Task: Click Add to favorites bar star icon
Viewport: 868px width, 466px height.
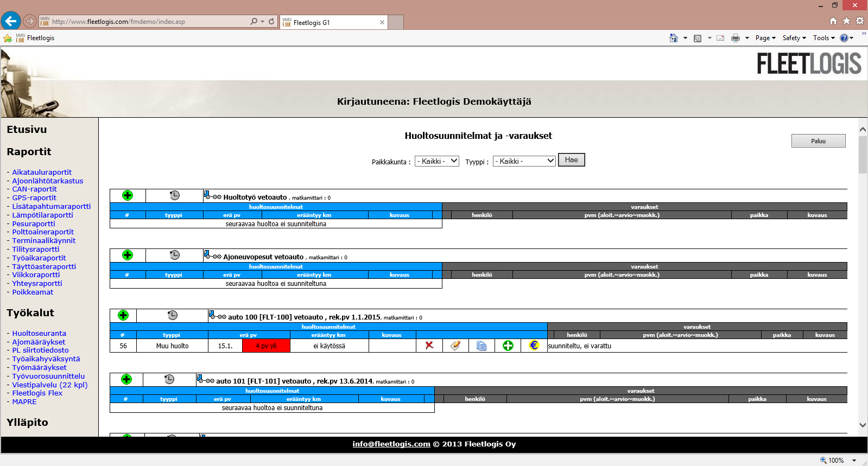Action: click(8, 38)
